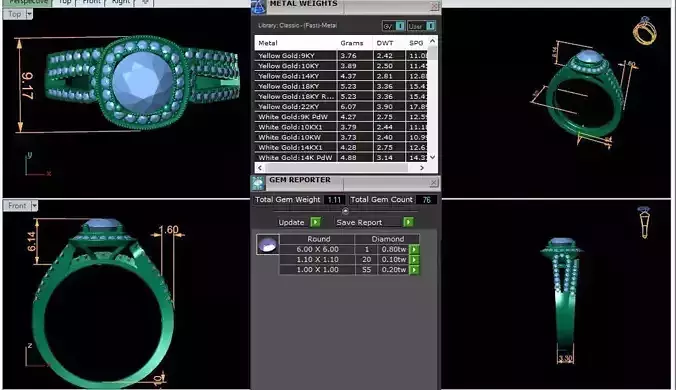Screen dimensions: 676x390
Task: Click the Total Gem Count value 76
Action: pyautogui.click(x=426, y=200)
